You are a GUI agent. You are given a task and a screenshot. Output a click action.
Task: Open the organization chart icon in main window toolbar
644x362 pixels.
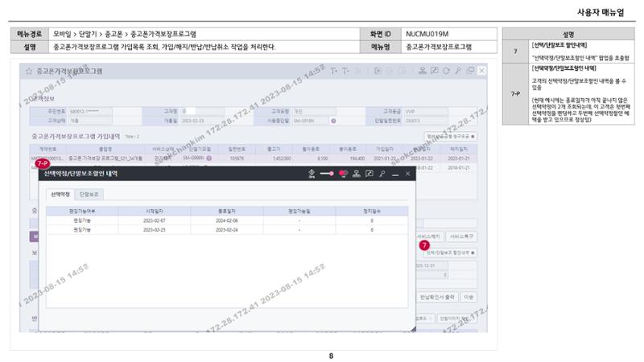422,71
